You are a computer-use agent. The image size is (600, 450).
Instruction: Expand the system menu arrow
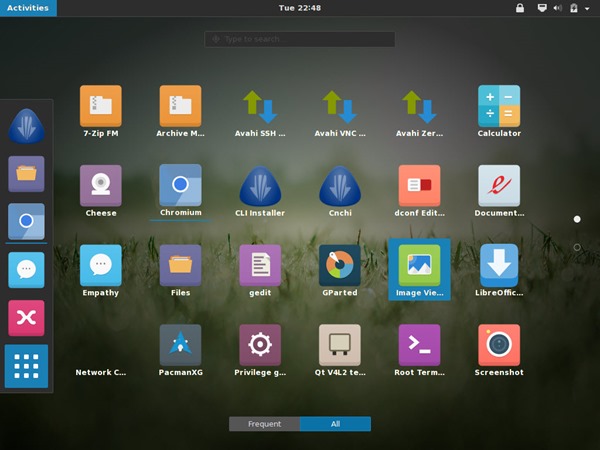[x=587, y=8]
